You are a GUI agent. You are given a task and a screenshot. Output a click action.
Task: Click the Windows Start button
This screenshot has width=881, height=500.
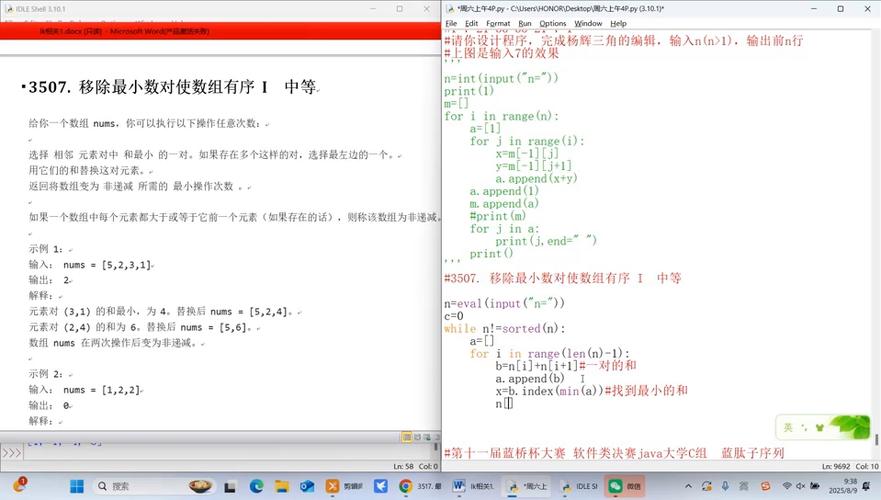(76, 486)
